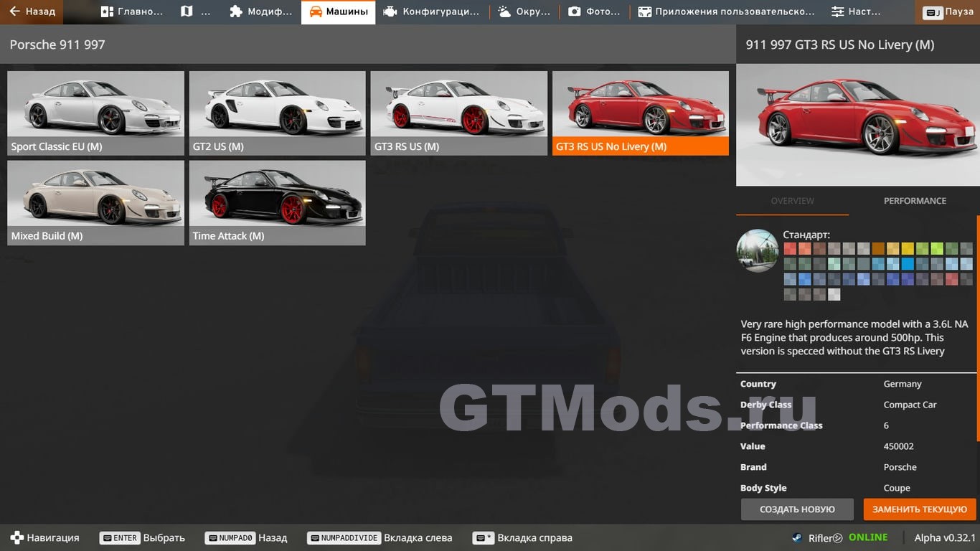Open the Окру... environment tab
The height and width of the screenshot is (551, 980).
(524, 11)
